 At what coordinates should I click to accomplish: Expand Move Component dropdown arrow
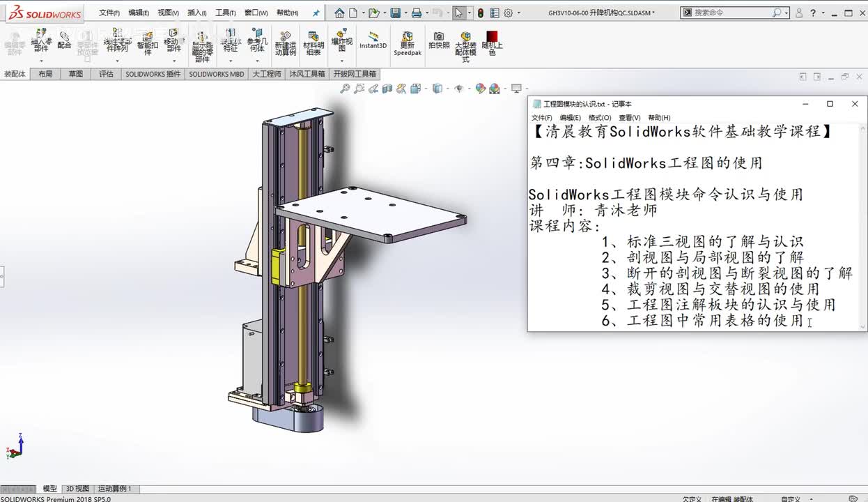click(x=173, y=60)
